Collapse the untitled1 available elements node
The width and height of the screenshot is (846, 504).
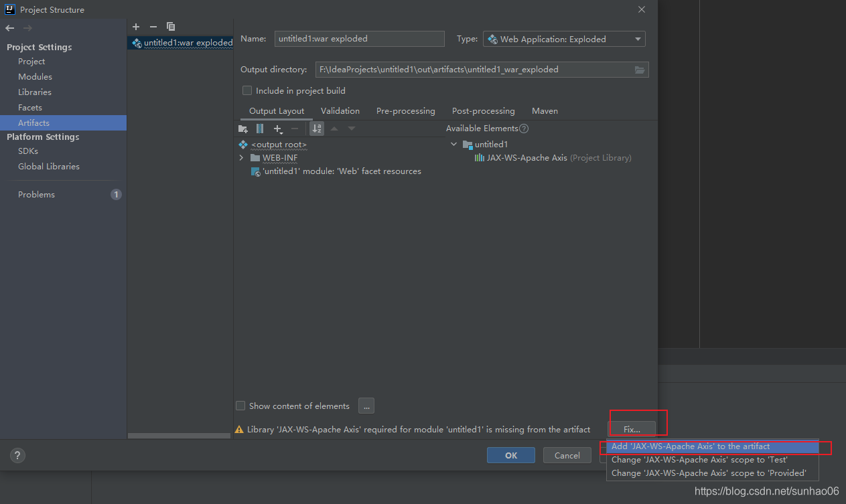pos(453,145)
